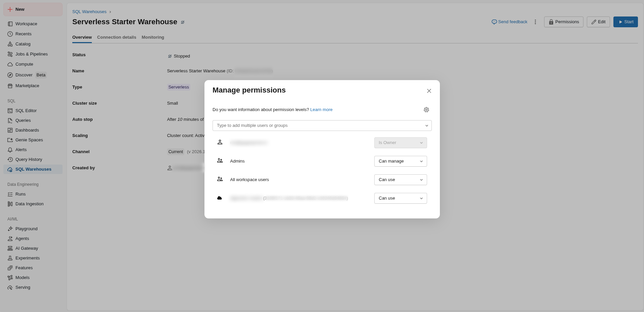
Task: Open Compute cloud icon
Action: click(10, 64)
